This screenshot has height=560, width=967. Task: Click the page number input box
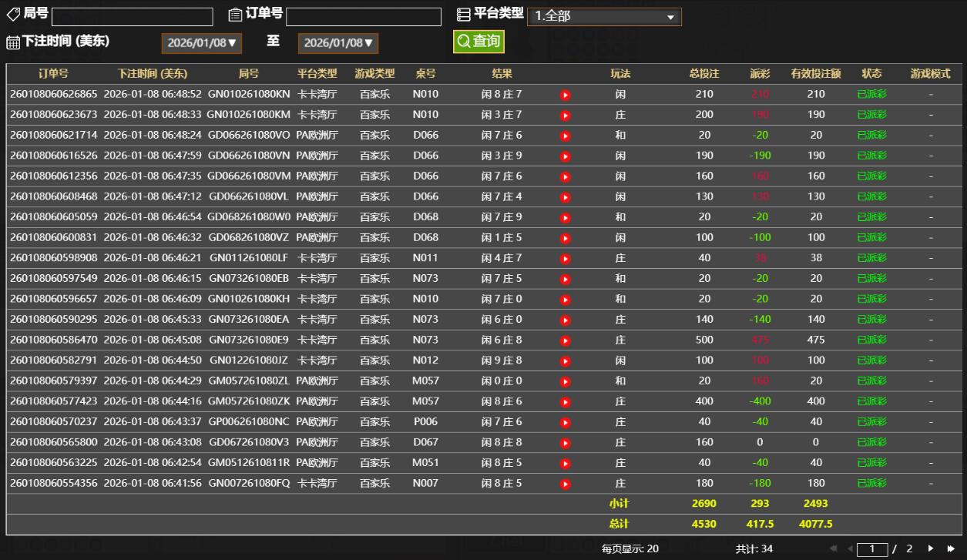point(872,548)
